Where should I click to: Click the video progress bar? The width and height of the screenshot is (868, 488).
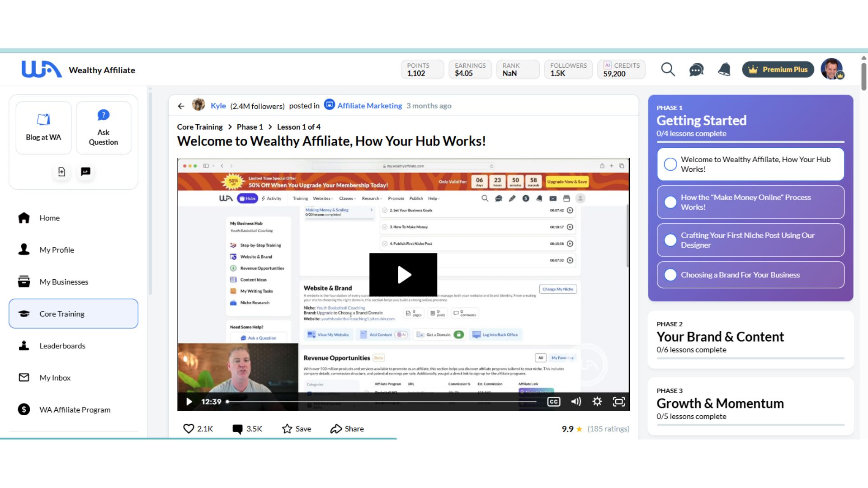(381, 402)
